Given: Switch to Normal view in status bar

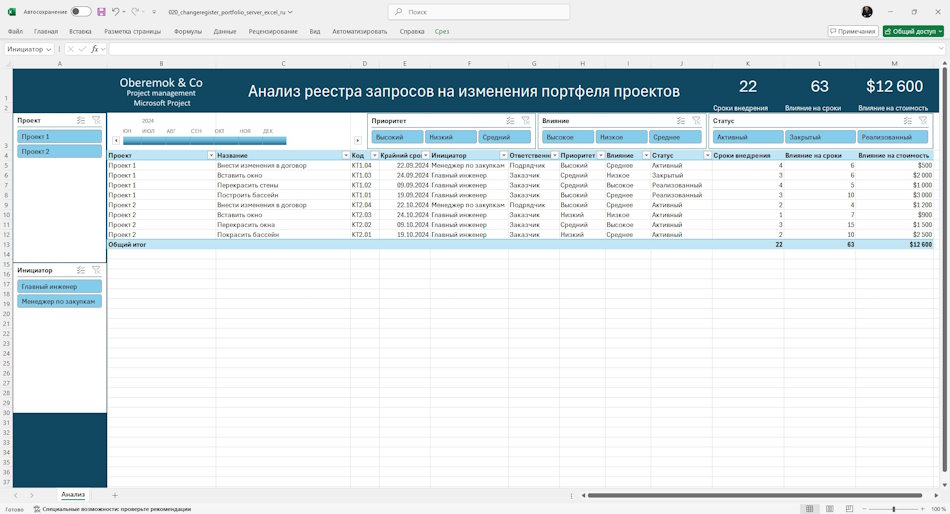Looking at the screenshot, I should click(809, 509).
